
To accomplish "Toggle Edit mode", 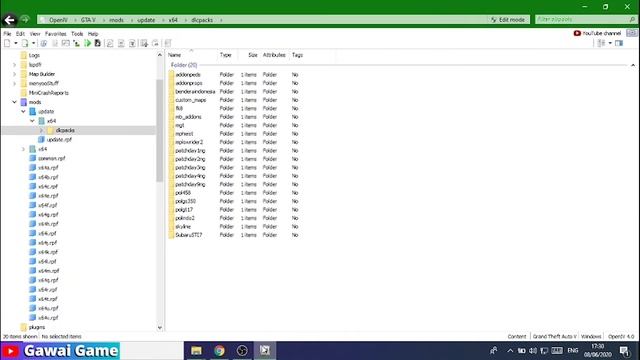I will coord(508,20).
